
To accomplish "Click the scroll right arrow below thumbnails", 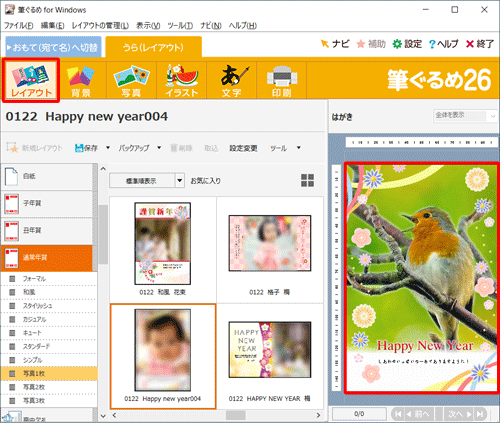I will tap(318, 415).
